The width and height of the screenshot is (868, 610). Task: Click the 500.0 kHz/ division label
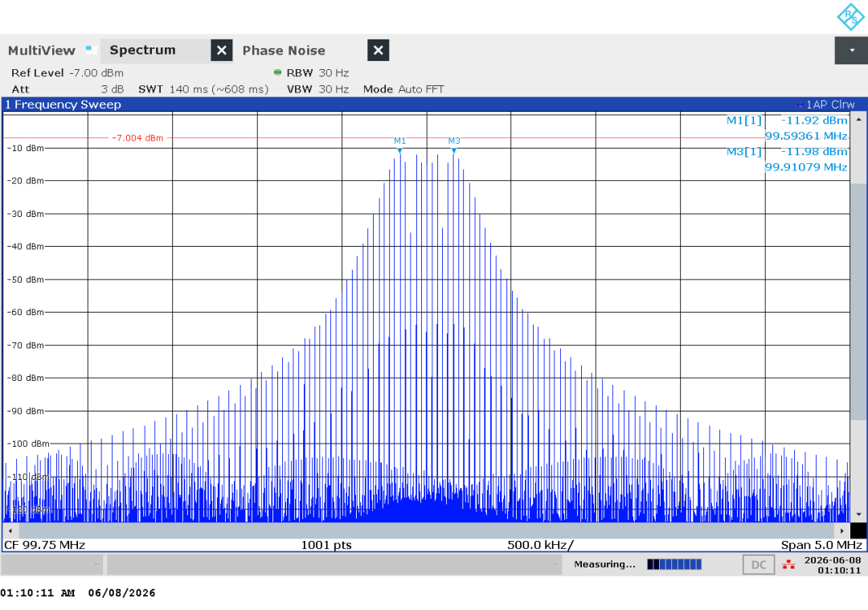tap(540, 545)
